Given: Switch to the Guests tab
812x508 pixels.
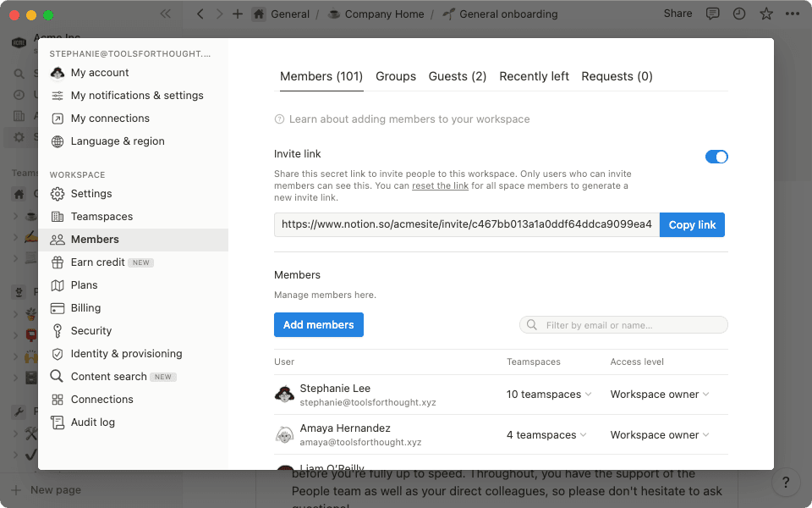Looking at the screenshot, I should pos(457,76).
